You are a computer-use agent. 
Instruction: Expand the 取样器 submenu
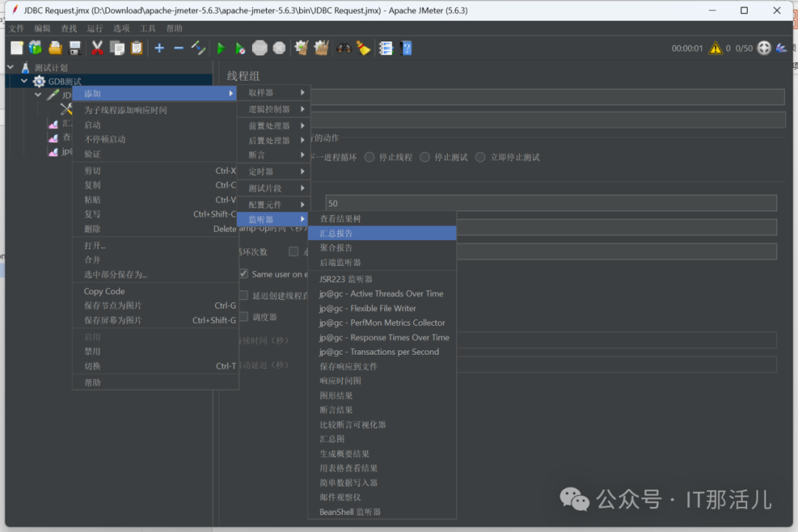[x=273, y=92]
